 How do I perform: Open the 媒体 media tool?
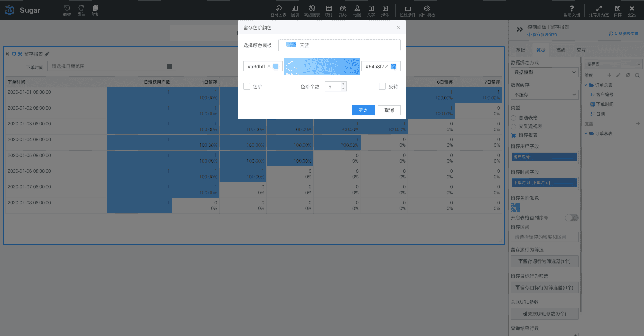tap(385, 11)
